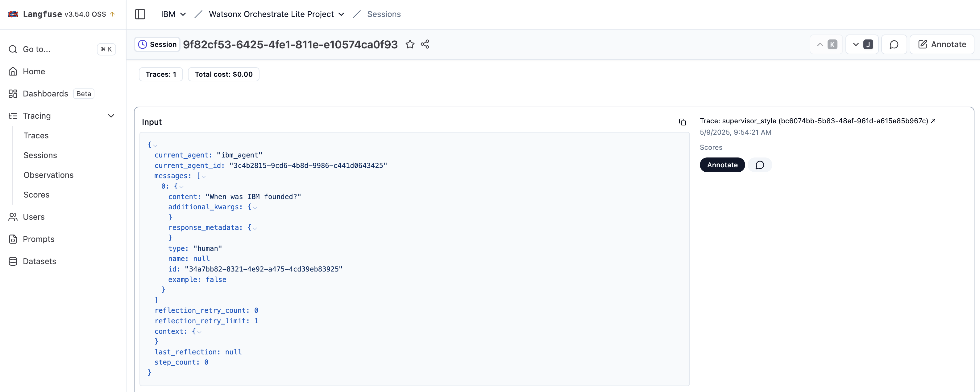Select Observations under Tracing
The width and height of the screenshot is (980, 392).
click(x=48, y=175)
